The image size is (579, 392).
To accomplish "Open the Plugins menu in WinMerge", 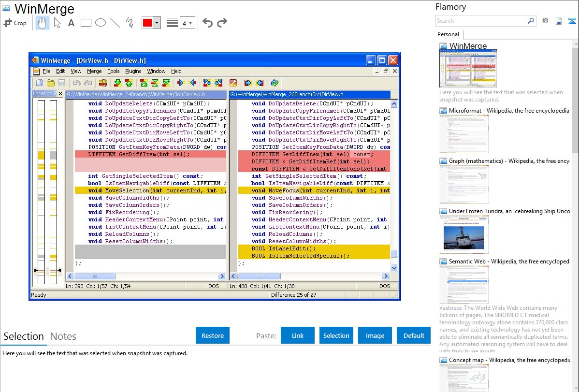I will pyautogui.click(x=133, y=72).
